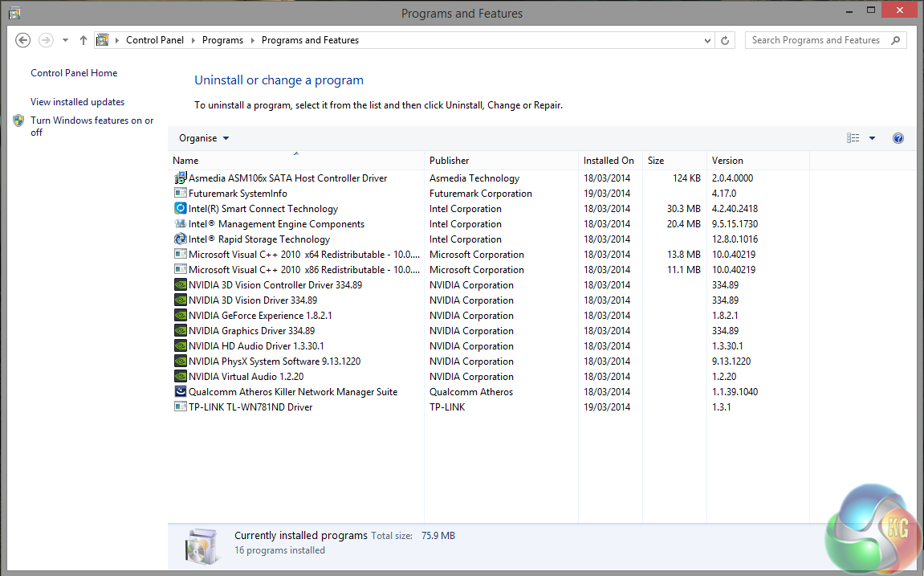924x576 pixels.
Task: Expand the address bar history dropdown
Action: [x=707, y=40]
